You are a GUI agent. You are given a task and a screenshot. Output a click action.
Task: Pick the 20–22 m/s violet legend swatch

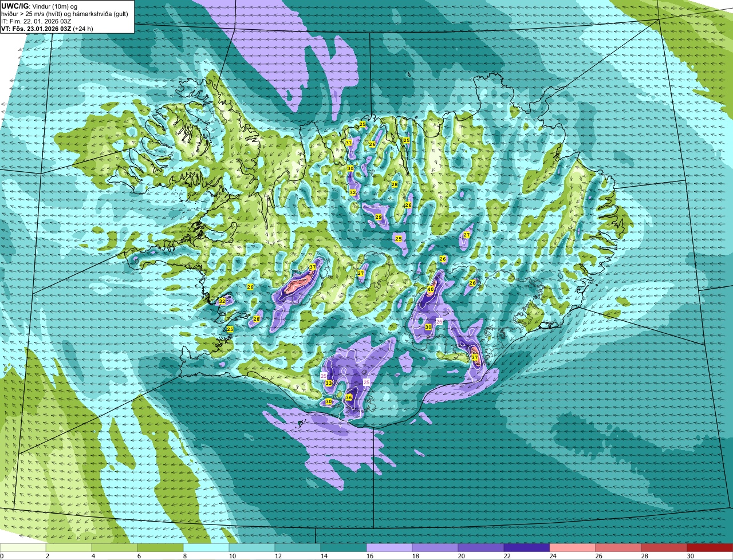coord(481,548)
